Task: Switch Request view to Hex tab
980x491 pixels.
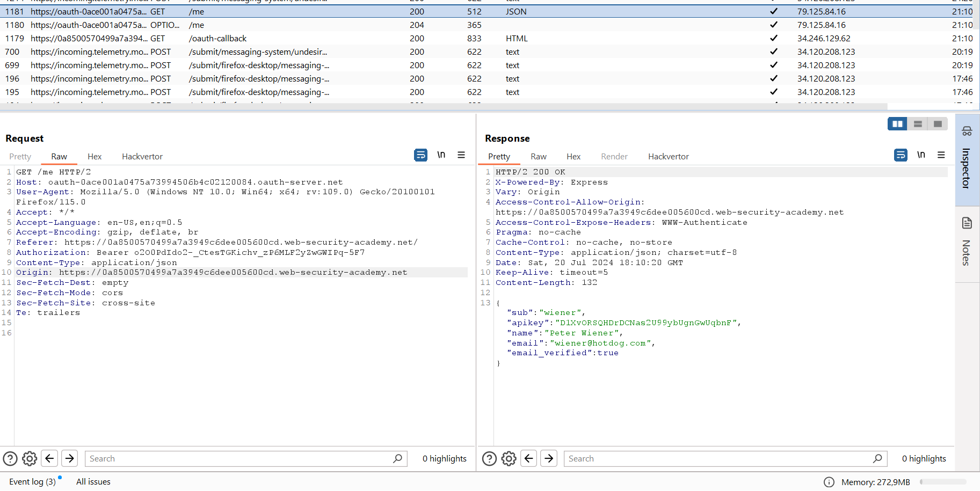Action: pos(95,157)
